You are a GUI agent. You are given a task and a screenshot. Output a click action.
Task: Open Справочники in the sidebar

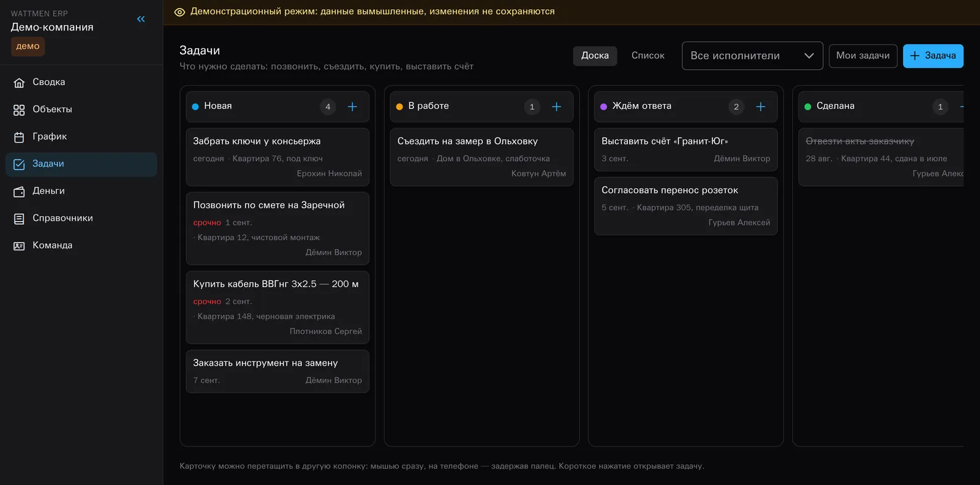81,218
